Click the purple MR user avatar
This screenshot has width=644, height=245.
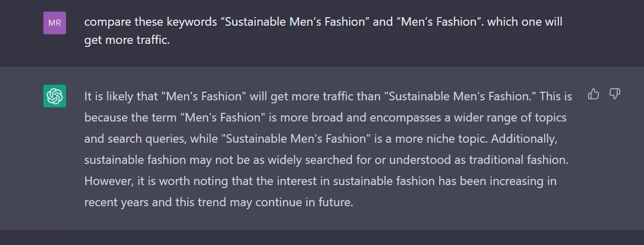pyautogui.click(x=54, y=23)
